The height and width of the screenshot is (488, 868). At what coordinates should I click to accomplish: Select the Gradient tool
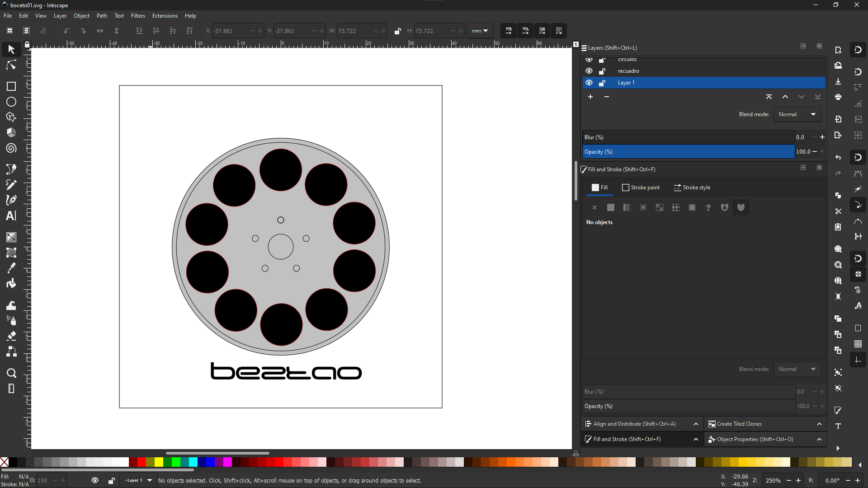tap(11, 237)
